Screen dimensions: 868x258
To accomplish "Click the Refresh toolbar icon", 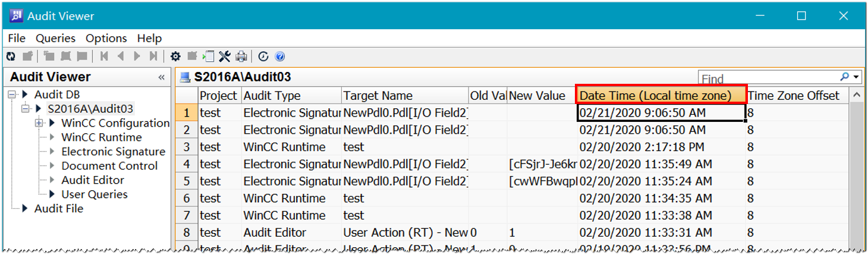I will [x=11, y=56].
